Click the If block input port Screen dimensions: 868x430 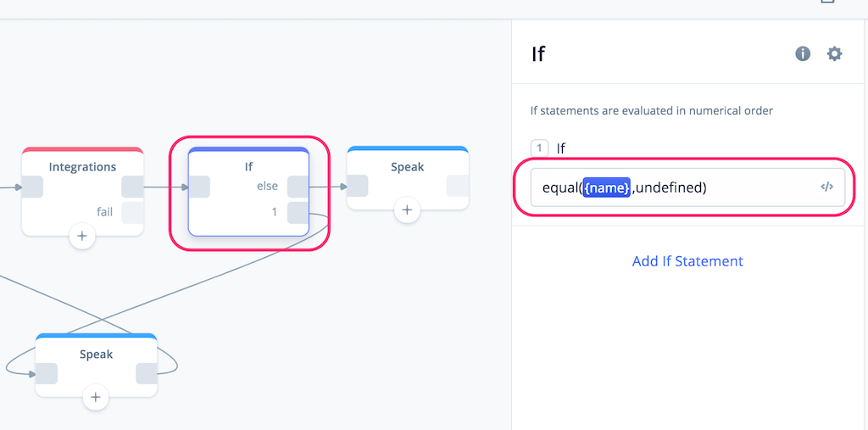(199, 187)
